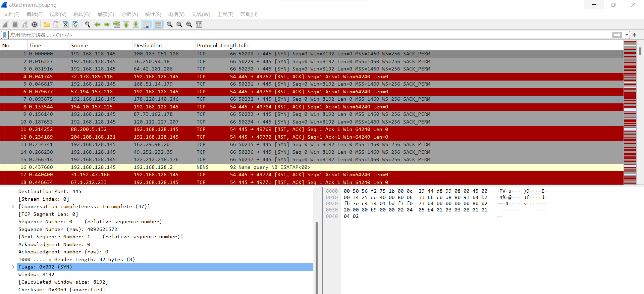Select packet 17 from source 31.152.47.166

coord(312,175)
